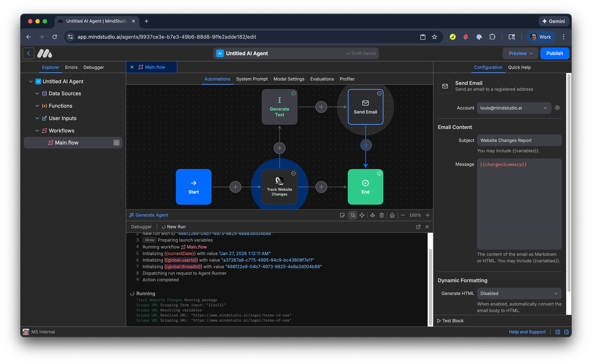Image resolution: width=592 pixels, height=364 pixels.
Task: Click the Subject field containing Website Changes Report
Action: 519,140
